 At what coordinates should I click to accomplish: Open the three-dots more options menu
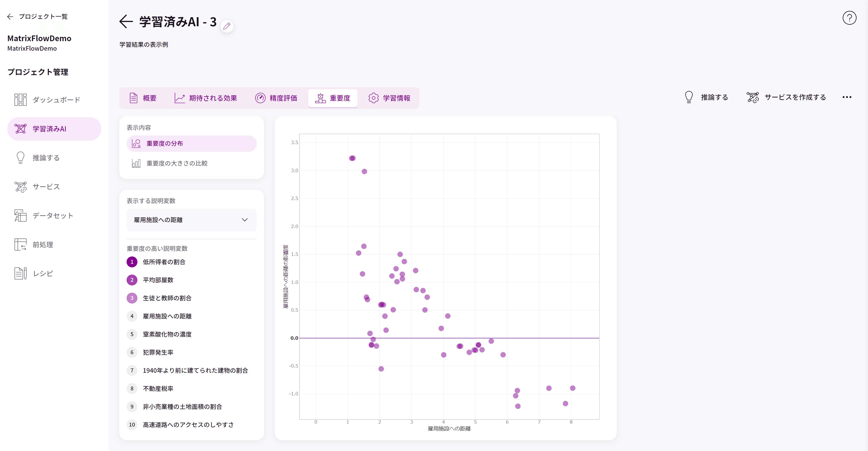[x=847, y=97]
